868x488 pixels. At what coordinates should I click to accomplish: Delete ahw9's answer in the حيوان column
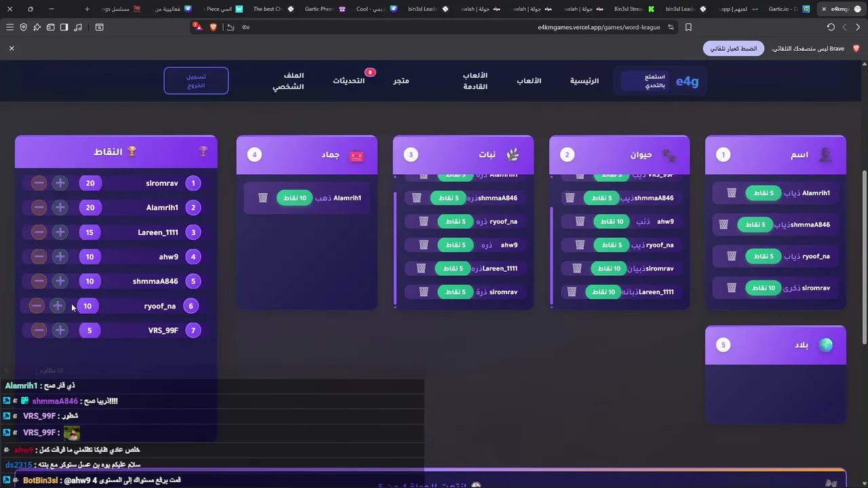click(580, 222)
